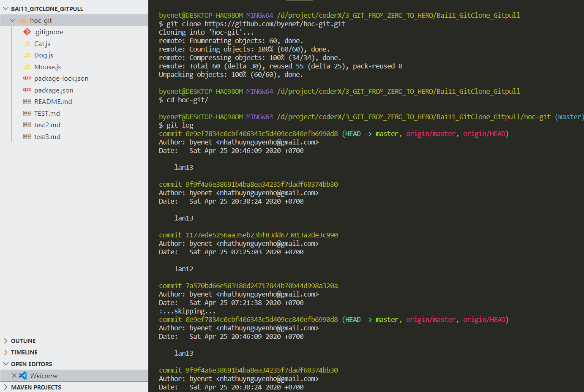
Task: Click commit hash 0e9ef7834c0cbf in first log entry
Action: click(262, 134)
